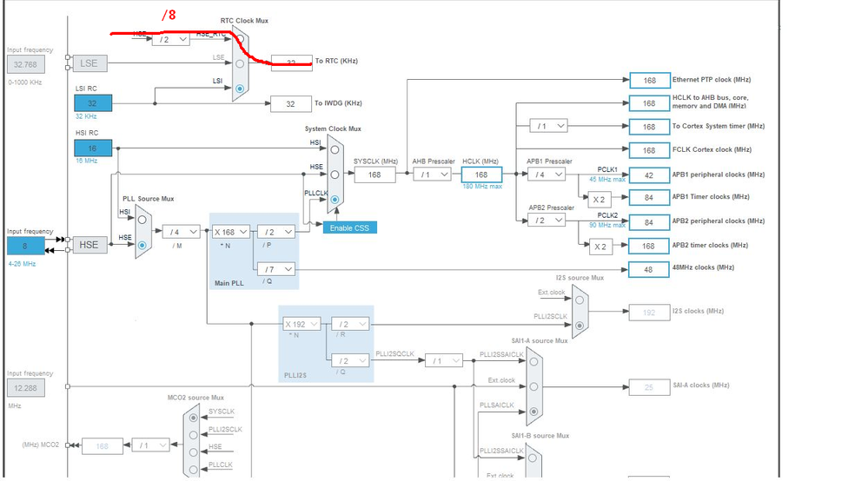Click the Enable CSS button
Screen dimensions: 868x481
tap(350, 227)
